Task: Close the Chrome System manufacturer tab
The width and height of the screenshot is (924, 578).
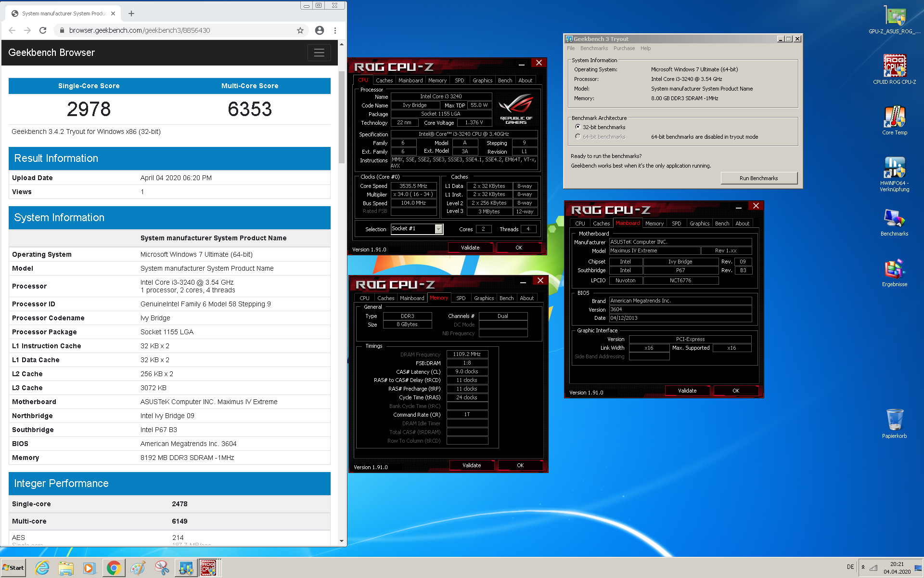Action: 113,13
